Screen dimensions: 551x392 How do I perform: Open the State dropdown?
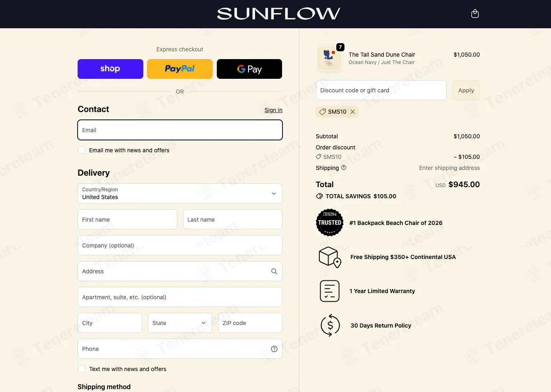[x=180, y=323]
